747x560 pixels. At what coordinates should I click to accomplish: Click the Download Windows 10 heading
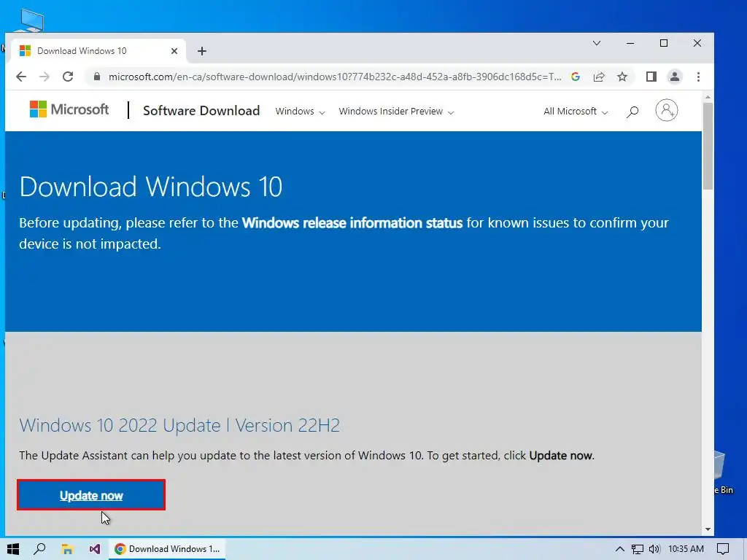[150, 186]
